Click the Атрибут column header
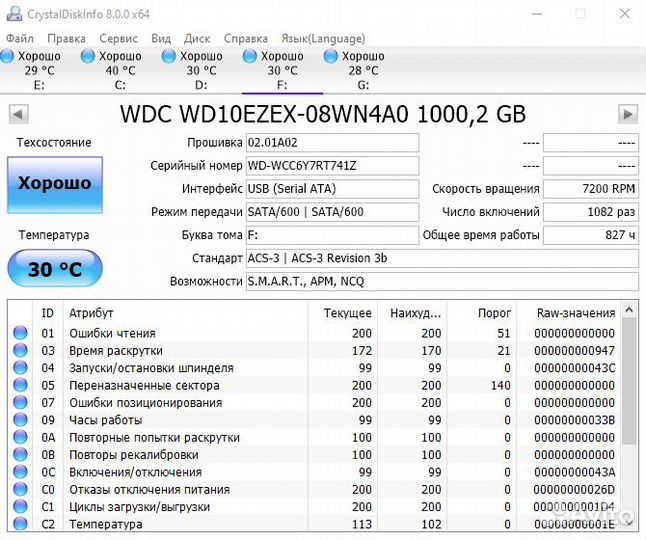 [x=185, y=313]
